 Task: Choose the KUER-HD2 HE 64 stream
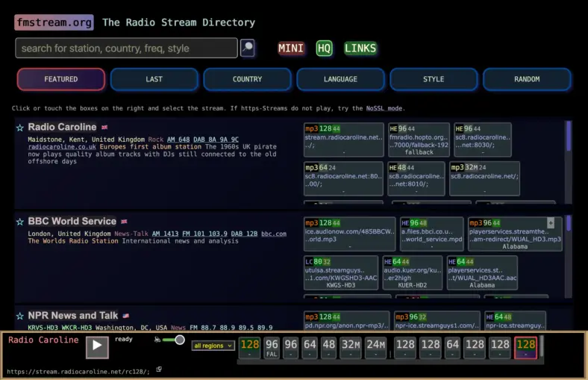(x=413, y=272)
